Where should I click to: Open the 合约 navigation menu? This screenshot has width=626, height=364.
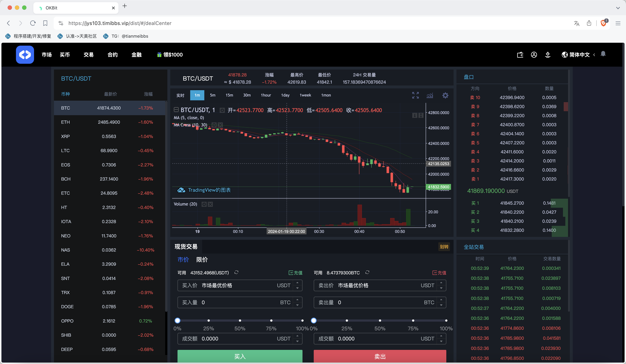pyautogui.click(x=112, y=55)
